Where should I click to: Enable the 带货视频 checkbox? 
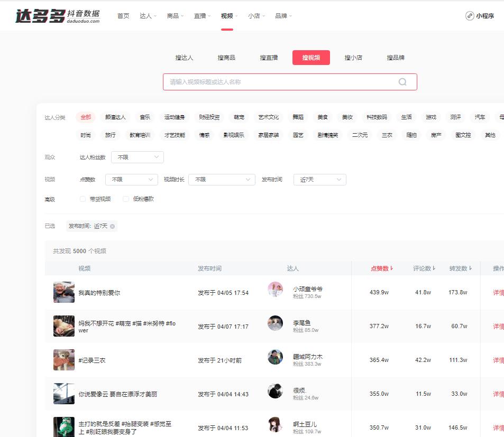coord(83,199)
